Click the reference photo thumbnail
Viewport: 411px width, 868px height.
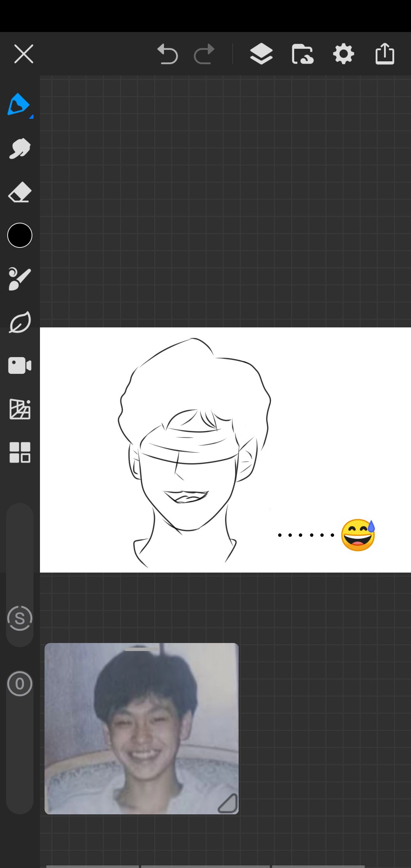(142, 729)
